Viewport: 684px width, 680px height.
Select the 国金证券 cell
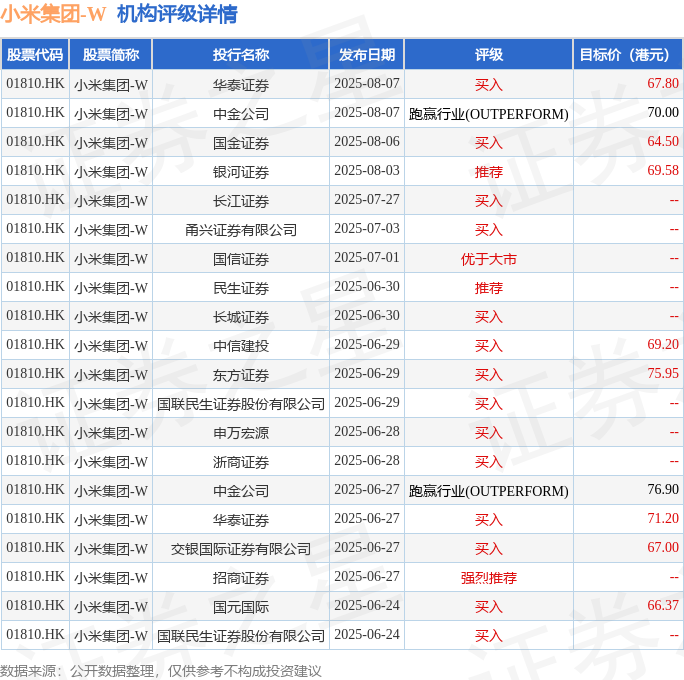[x=241, y=143]
